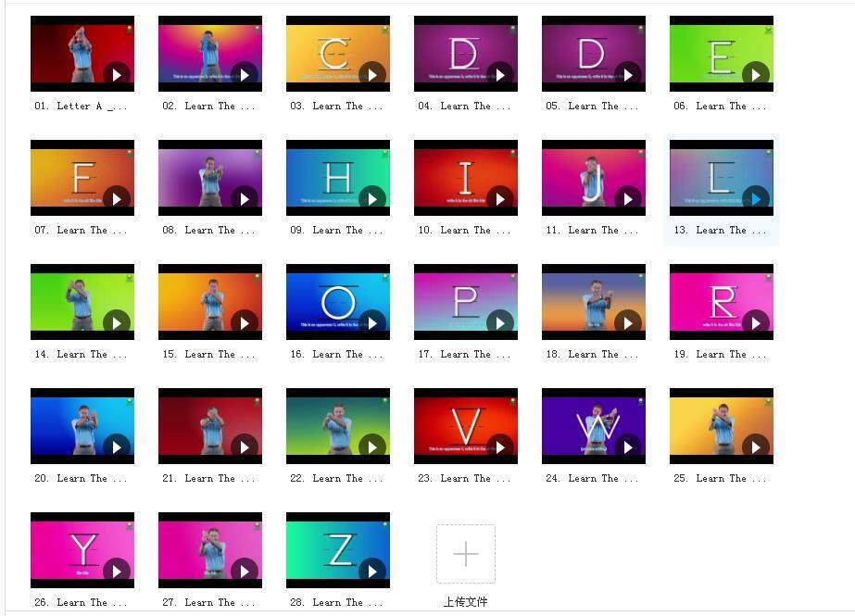
Task: Play video 04 with letter D
Action: [x=500, y=75]
